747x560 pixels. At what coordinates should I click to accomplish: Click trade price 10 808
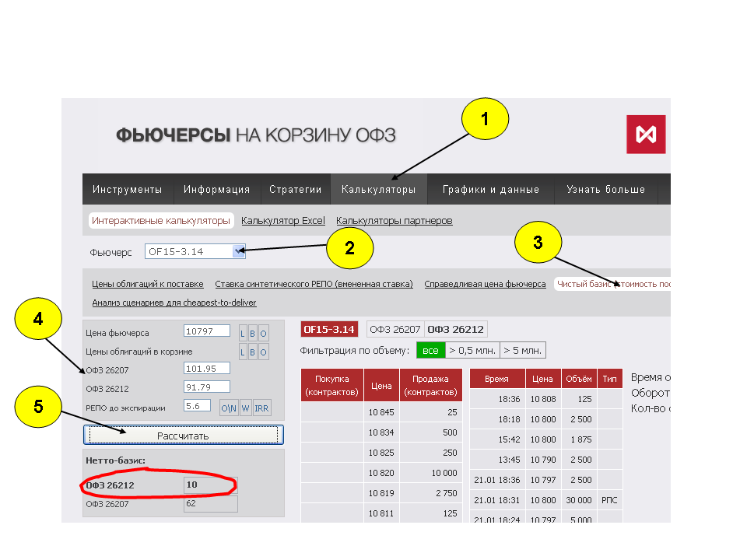point(543,399)
